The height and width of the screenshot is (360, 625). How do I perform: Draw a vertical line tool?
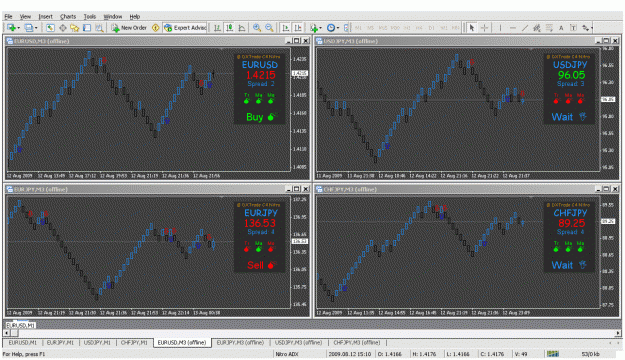[500, 28]
